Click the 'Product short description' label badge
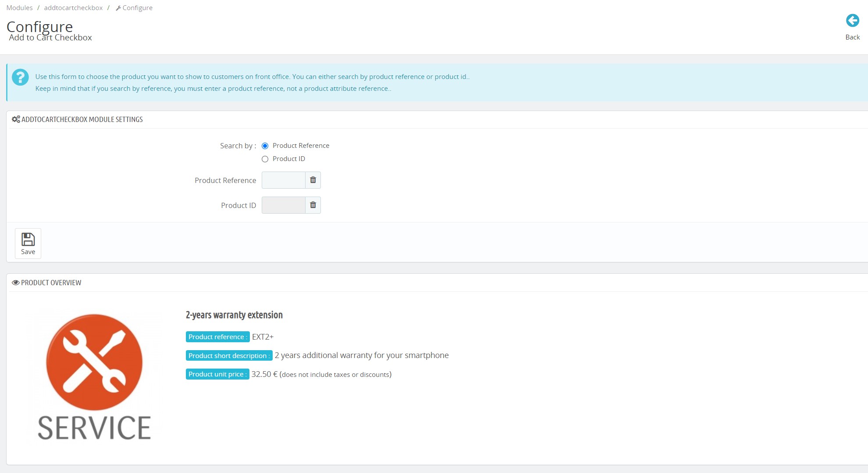The height and width of the screenshot is (473, 868). pos(229,355)
